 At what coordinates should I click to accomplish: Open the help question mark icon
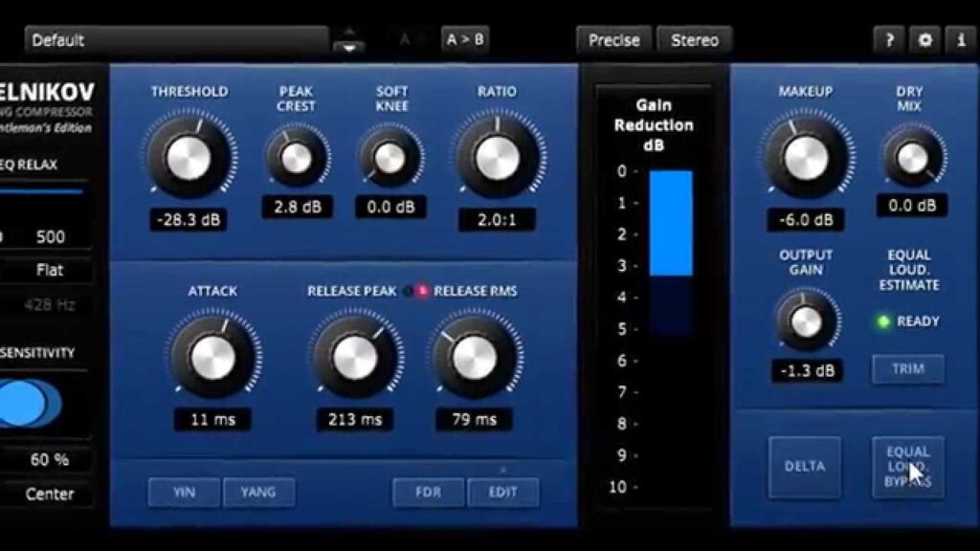point(889,40)
